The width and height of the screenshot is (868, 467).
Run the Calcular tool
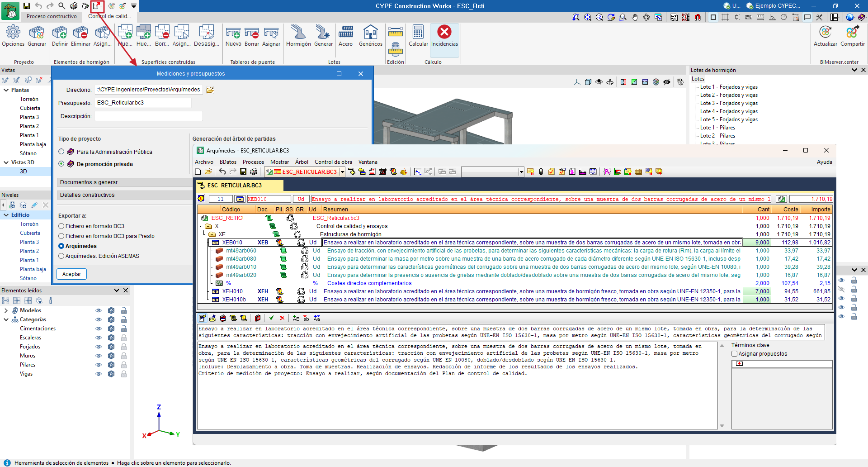click(x=418, y=36)
